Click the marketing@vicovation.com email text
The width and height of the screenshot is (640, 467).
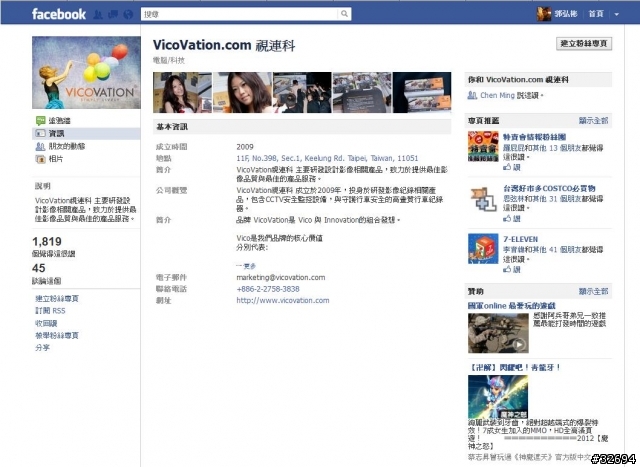[281, 278]
